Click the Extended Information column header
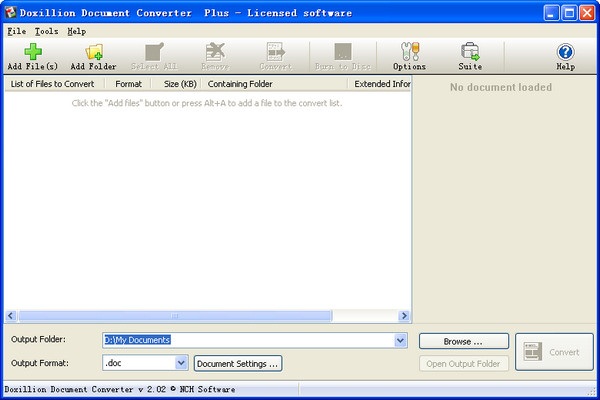 pos(382,84)
